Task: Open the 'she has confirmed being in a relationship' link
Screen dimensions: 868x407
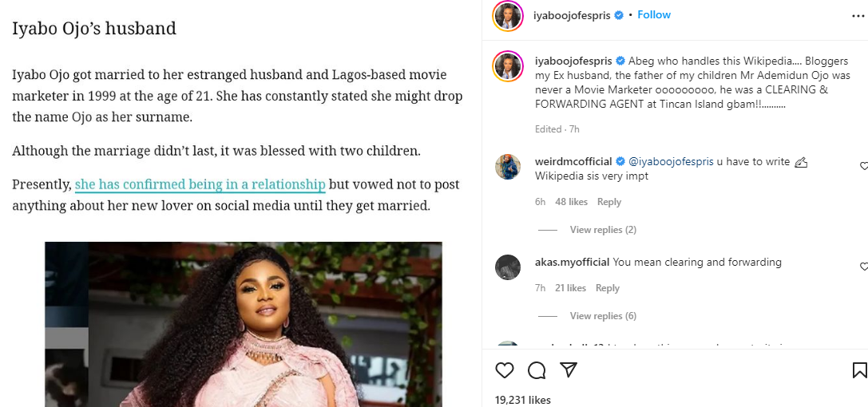Action: pos(200,185)
